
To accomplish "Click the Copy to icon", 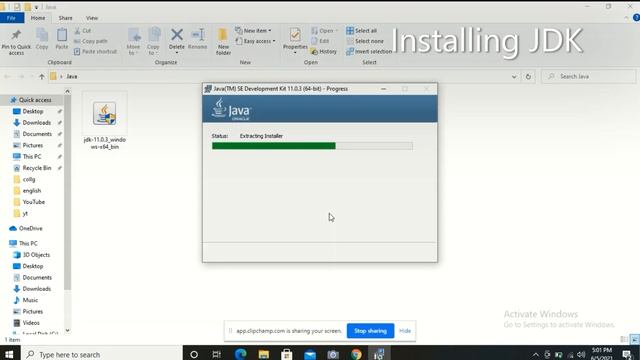I will pyautogui.click(x=154, y=36).
